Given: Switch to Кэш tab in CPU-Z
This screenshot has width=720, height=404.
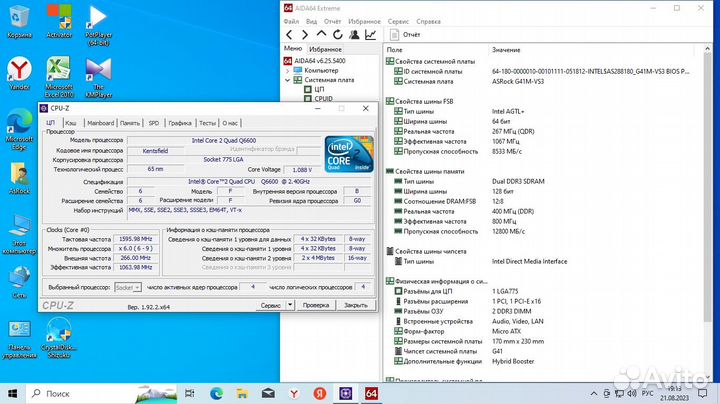Looking at the screenshot, I should pyautogui.click(x=71, y=123).
